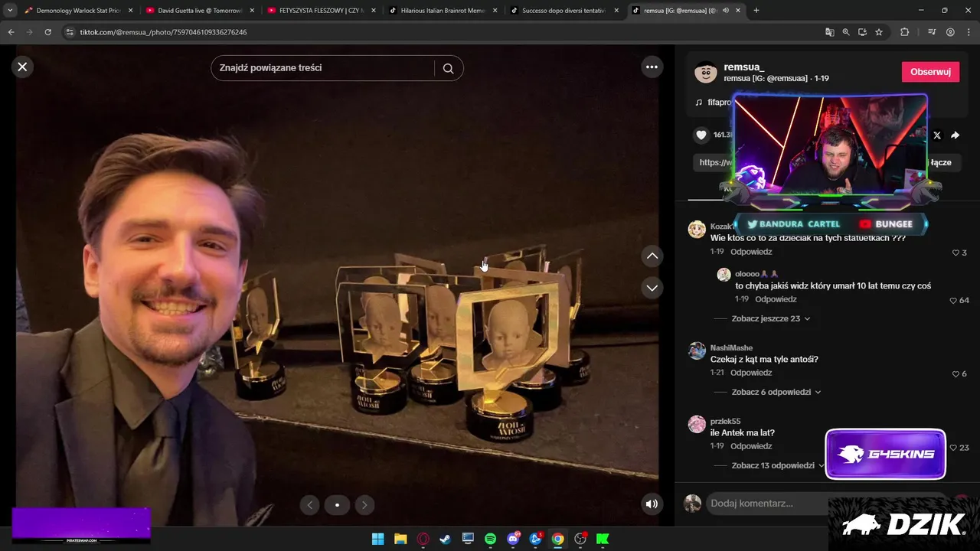Open remsua_ profile avatar
The height and width of the screenshot is (551, 980).
706,72
